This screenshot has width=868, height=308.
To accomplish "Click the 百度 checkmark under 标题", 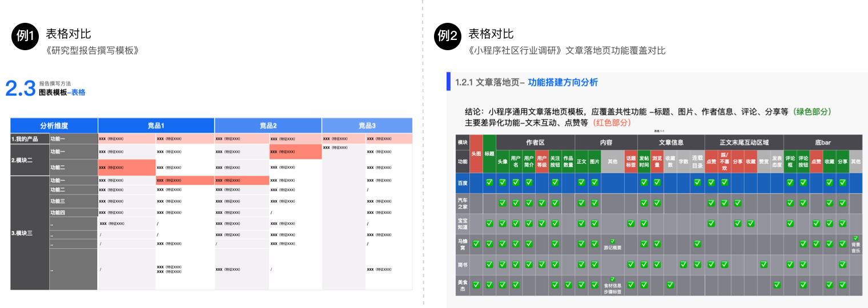I will coord(489,183).
